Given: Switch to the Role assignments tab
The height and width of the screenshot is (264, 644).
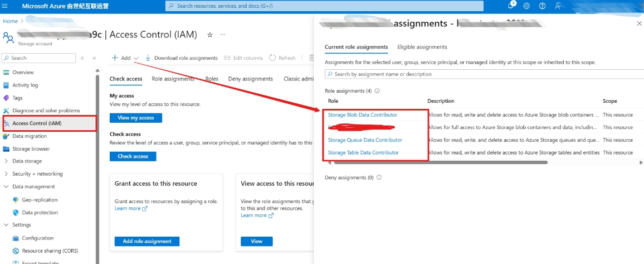Looking at the screenshot, I should click(x=173, y=79).
